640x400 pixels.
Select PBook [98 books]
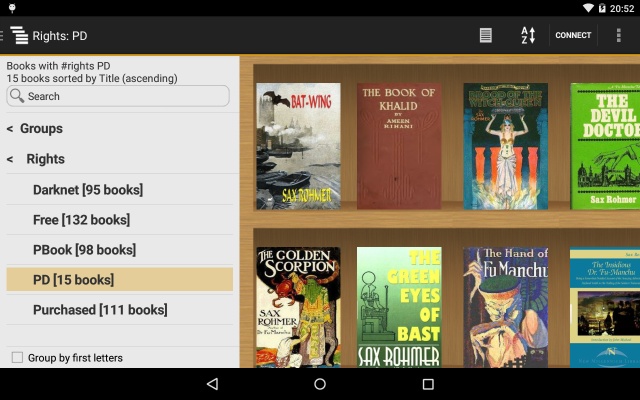(119, 250)
